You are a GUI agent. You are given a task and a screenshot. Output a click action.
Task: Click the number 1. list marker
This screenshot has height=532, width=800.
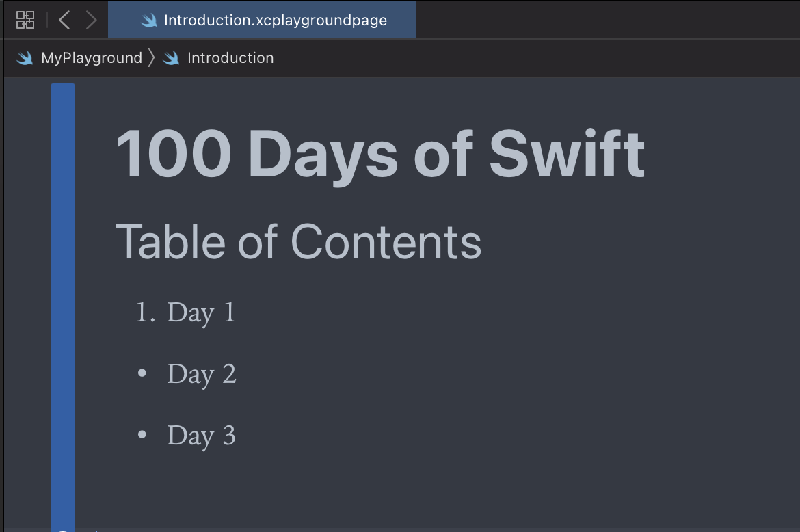tap(146, 312)
